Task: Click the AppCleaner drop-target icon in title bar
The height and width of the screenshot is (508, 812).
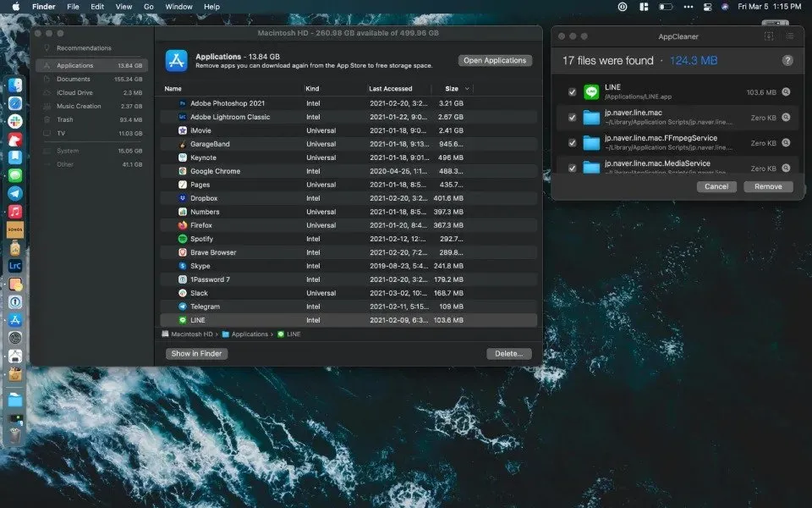Action: coord(769,36)
